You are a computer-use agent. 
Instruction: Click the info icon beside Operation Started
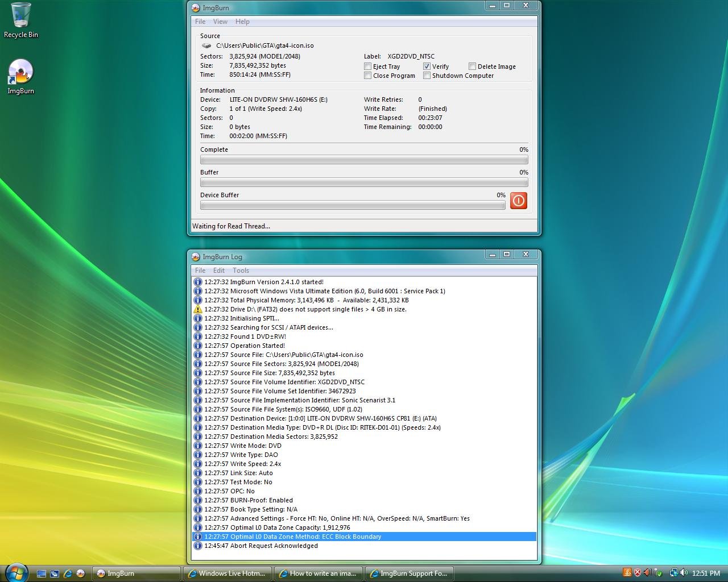tap(198, 346)
